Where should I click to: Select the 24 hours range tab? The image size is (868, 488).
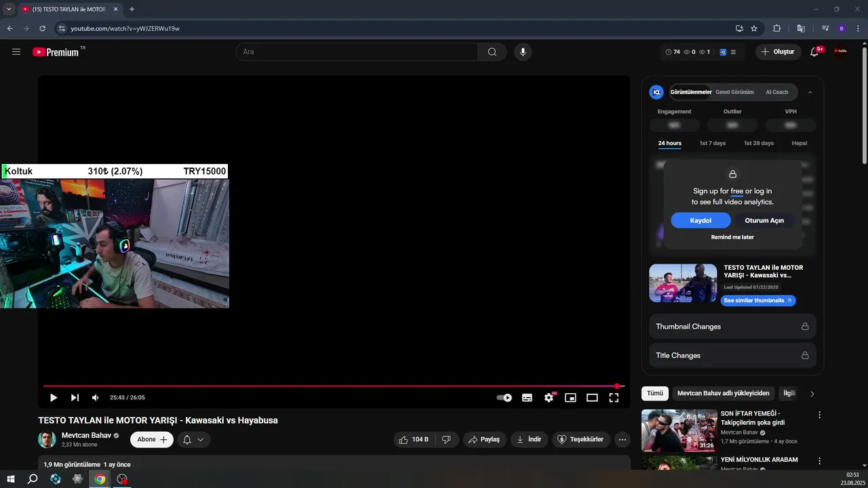pos(669,143)
